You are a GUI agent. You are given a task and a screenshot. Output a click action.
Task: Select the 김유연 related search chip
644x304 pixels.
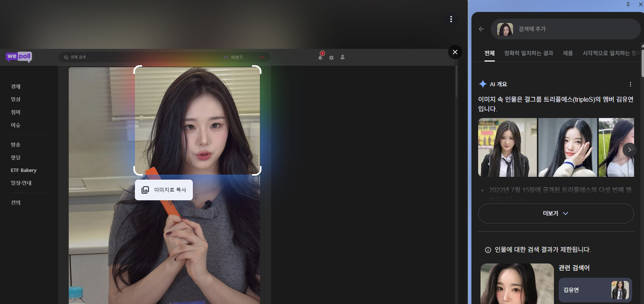pyautogui.click(x=595, y=290)
